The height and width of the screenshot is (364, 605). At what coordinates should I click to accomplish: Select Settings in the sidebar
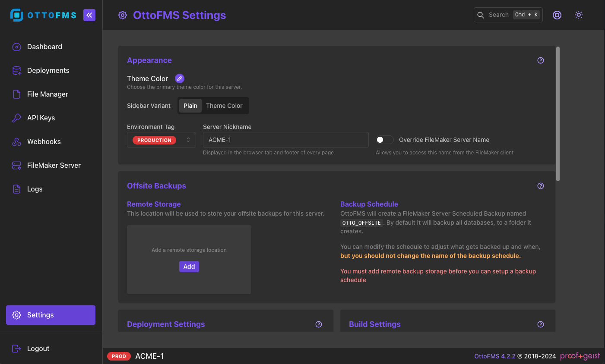pyautogui.click(x=51, y=315)
